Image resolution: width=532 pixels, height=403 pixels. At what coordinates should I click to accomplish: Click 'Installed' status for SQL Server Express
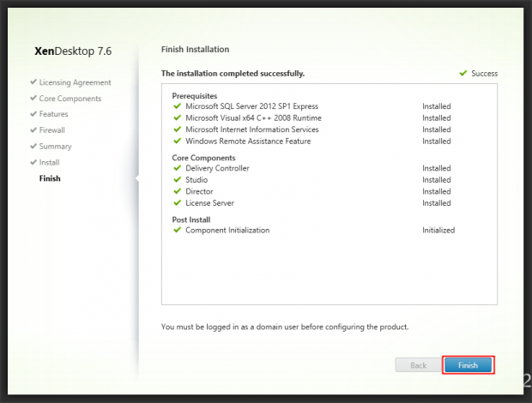[x=436, y=106]
